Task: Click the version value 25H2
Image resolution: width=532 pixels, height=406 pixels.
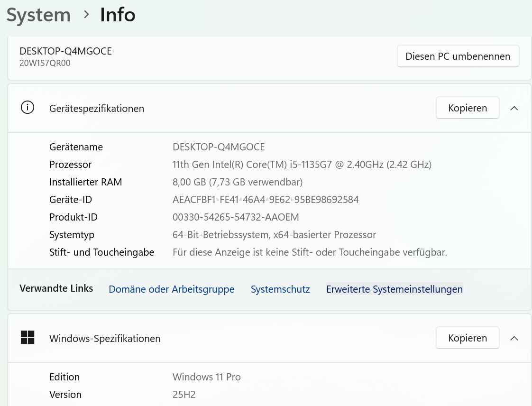Action: coord(184,395)
